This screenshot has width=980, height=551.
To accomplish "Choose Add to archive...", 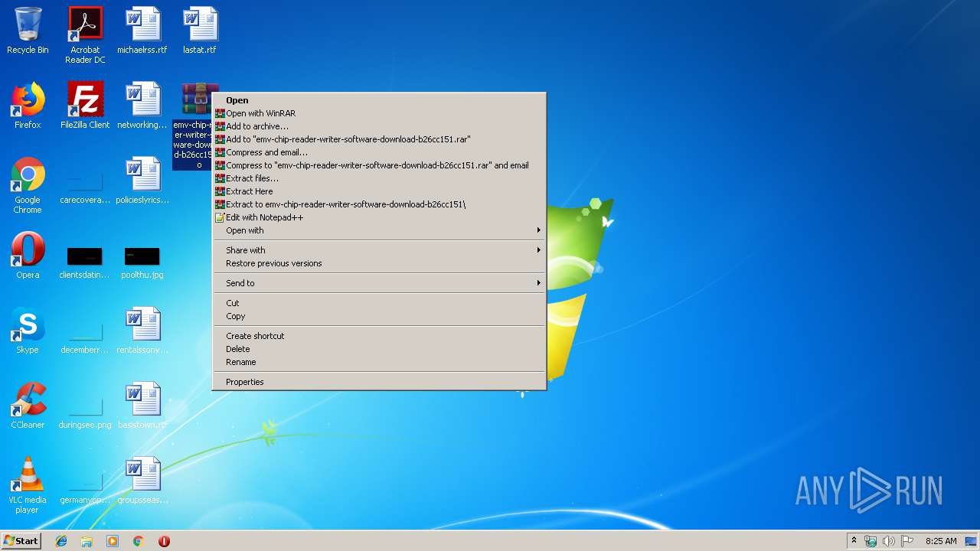I will click(379, 126).
